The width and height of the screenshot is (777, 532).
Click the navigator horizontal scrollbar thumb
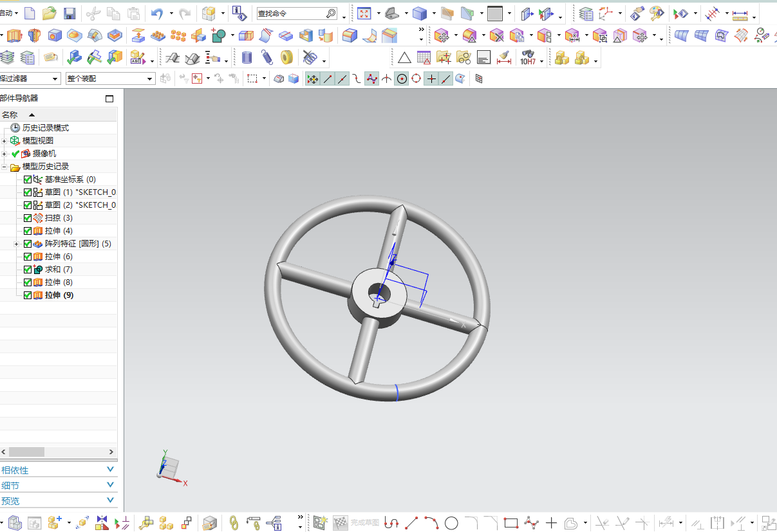tap(26, 452)
